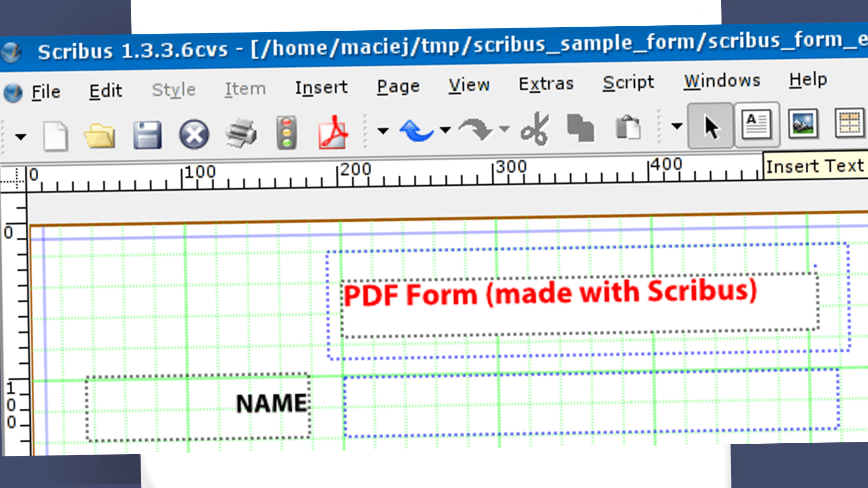
Task: Expand the File toolbar handle arrow
Action: [20, 136]
